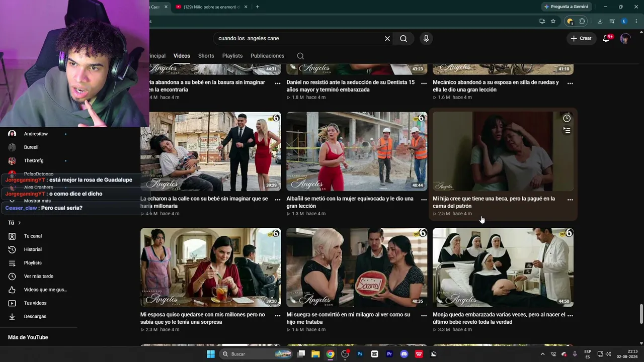Install app icon in address bar
644x362 pixels.
(x=542, y=21)
